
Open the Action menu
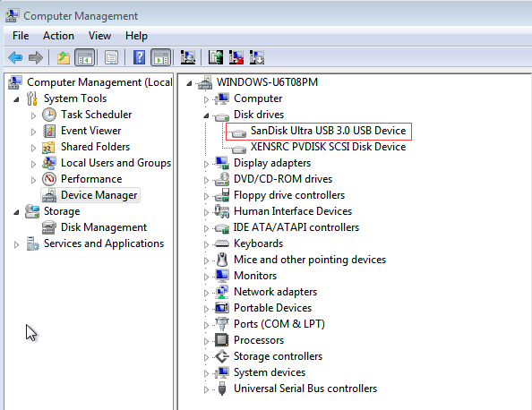coord(58,36)
